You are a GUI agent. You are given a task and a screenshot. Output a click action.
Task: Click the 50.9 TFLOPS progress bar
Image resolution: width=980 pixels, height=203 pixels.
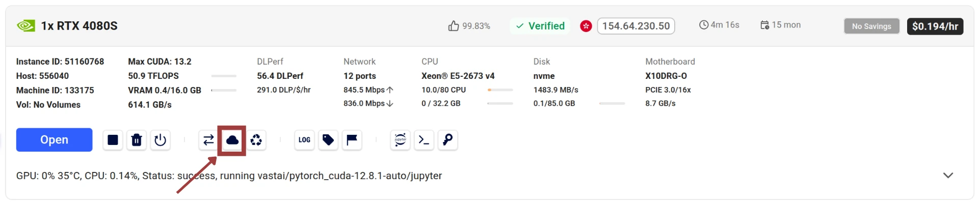tap(224, 76)
